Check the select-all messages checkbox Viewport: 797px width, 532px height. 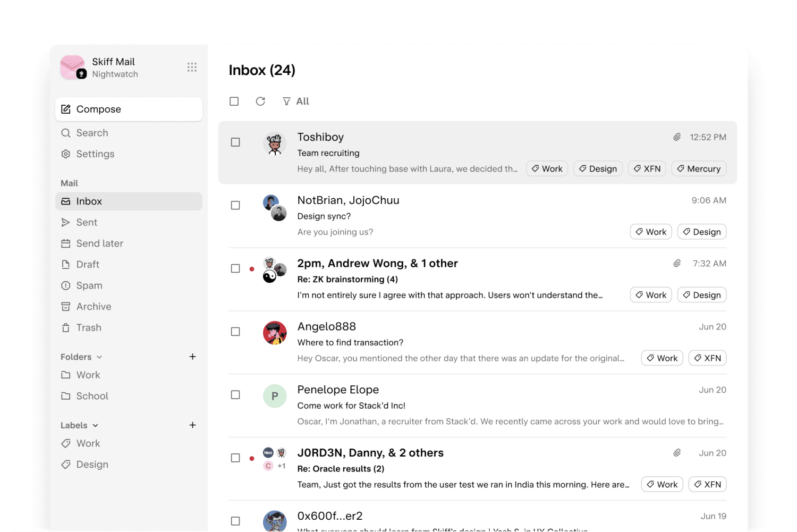pos(234,101)
